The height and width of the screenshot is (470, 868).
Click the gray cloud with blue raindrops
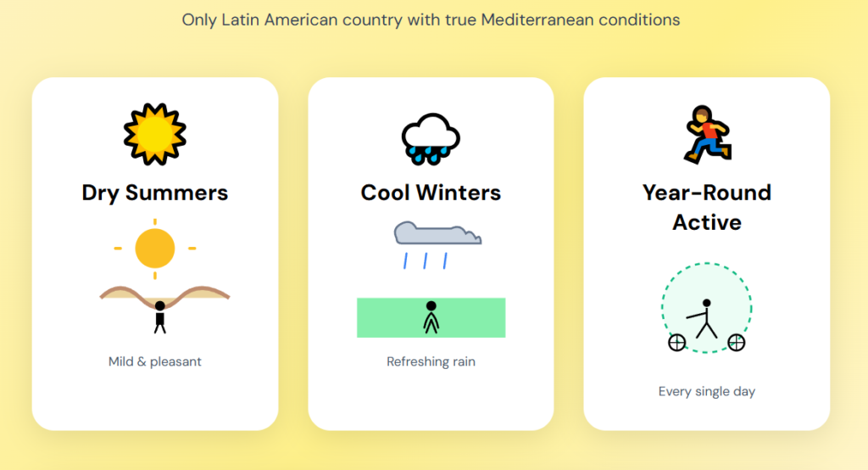[x=437, y=235]
